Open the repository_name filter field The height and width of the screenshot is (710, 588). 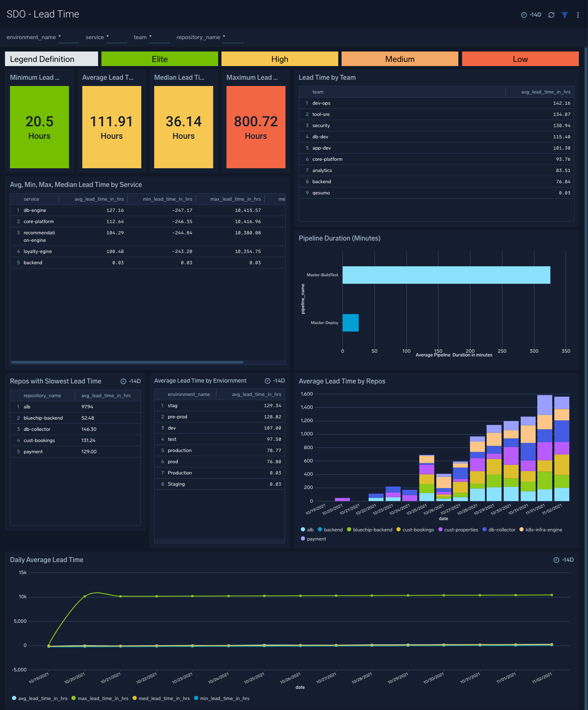(233, 37)
